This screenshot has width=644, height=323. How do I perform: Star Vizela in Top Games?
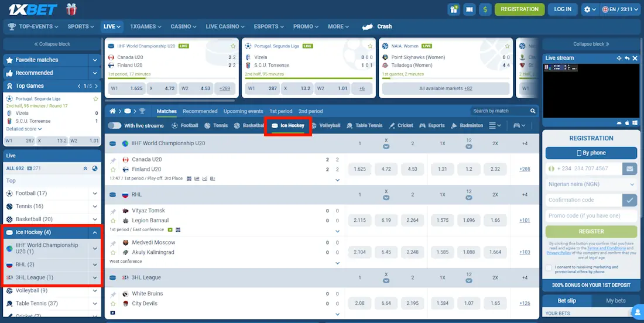point(95,99)
